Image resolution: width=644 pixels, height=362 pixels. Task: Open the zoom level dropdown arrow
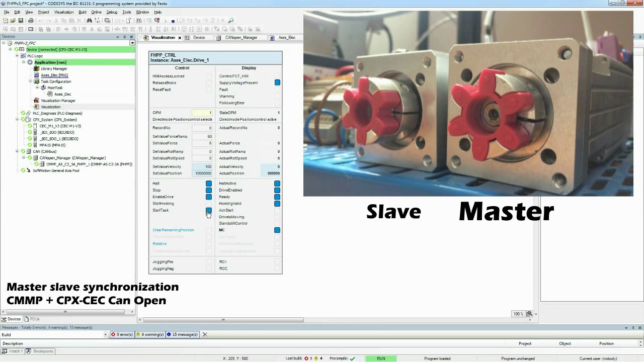pyautogui.click(x=536, y=314)
